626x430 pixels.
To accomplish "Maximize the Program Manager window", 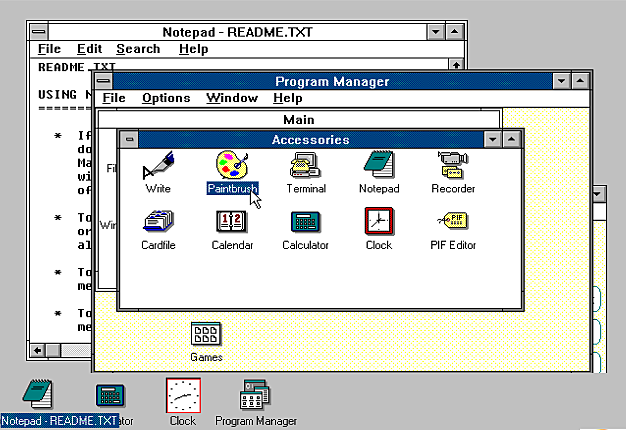I will pyautogui.click(x=580, y=81).
